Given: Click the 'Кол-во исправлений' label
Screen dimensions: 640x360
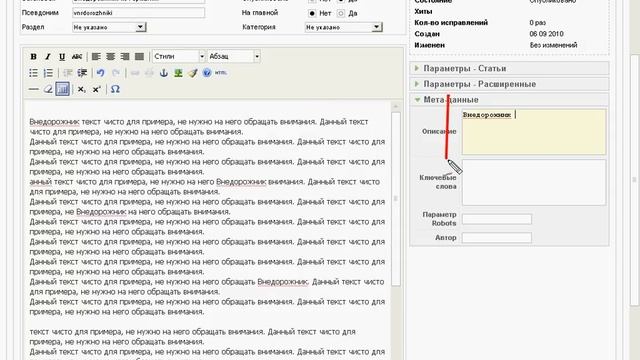Looking at the screenshot, I should pos(451,22).
